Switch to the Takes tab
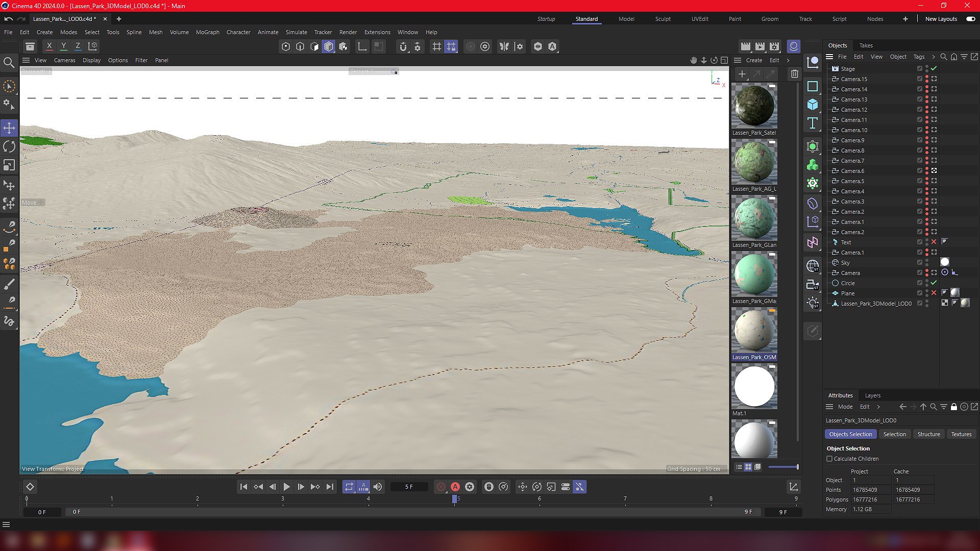Screen dimensions: 980x551 [866, 45]
